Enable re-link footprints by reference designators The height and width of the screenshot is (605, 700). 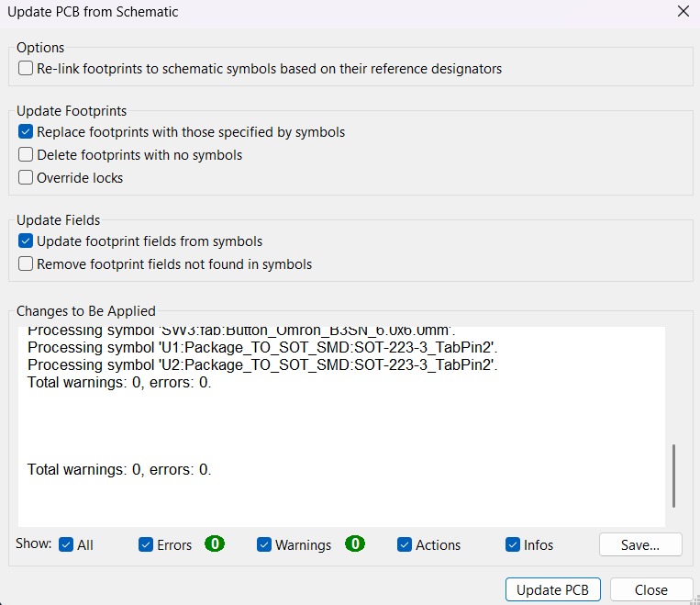click(26, 69)
